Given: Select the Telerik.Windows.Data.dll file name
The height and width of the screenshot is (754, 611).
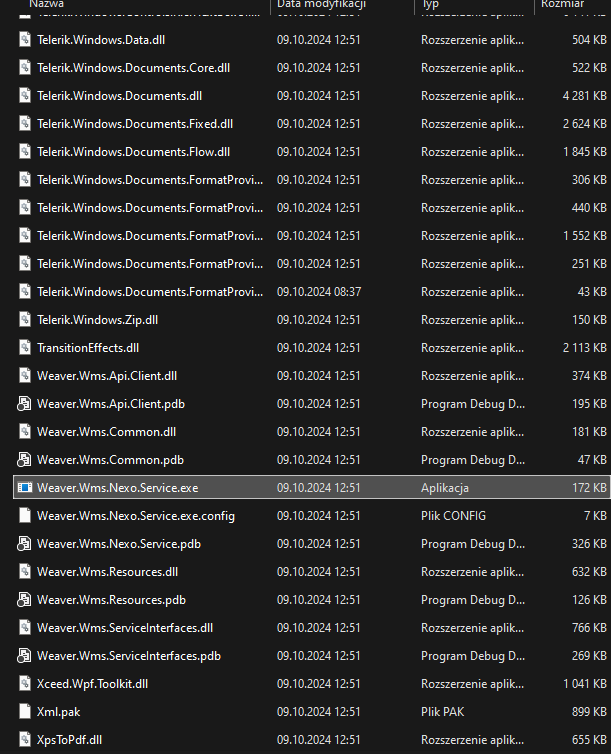Looking at the screenshot, I should (101, 40).
